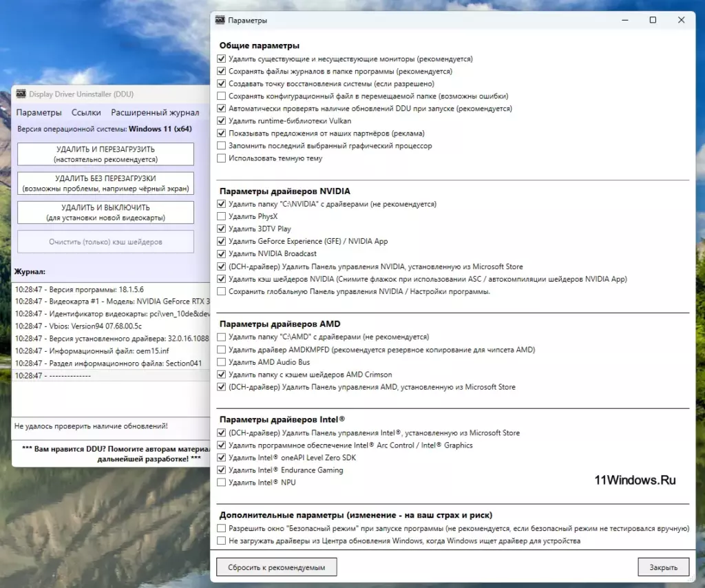This screenshot has width=705, height=588.
Task: Select log row with oem15.inf
Action: (x=112, y=350)
